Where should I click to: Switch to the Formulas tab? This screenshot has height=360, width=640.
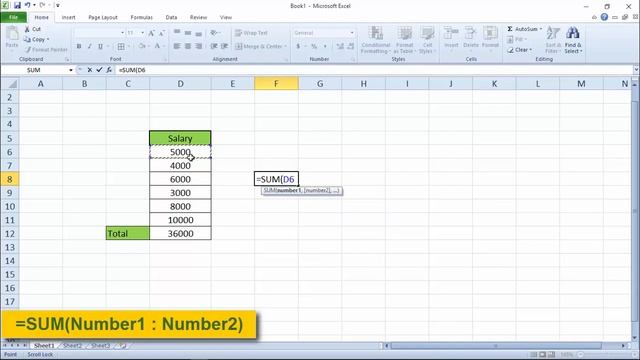coord(141,18)
